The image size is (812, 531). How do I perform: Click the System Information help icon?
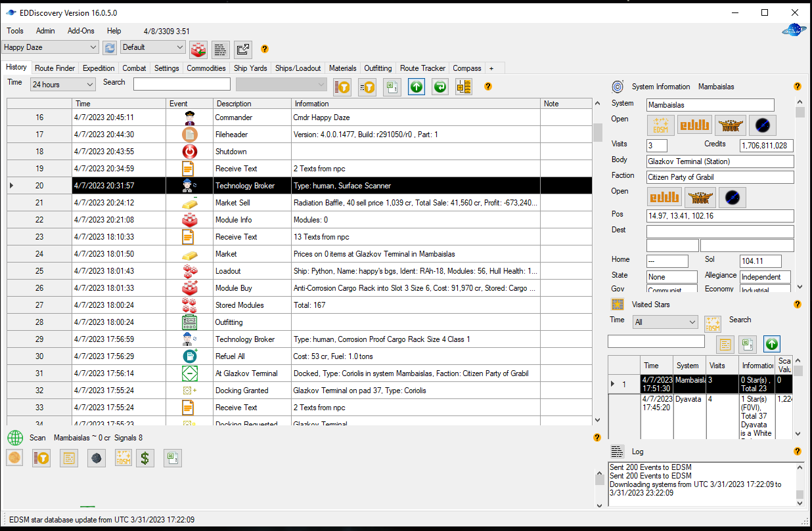point(798,86)
